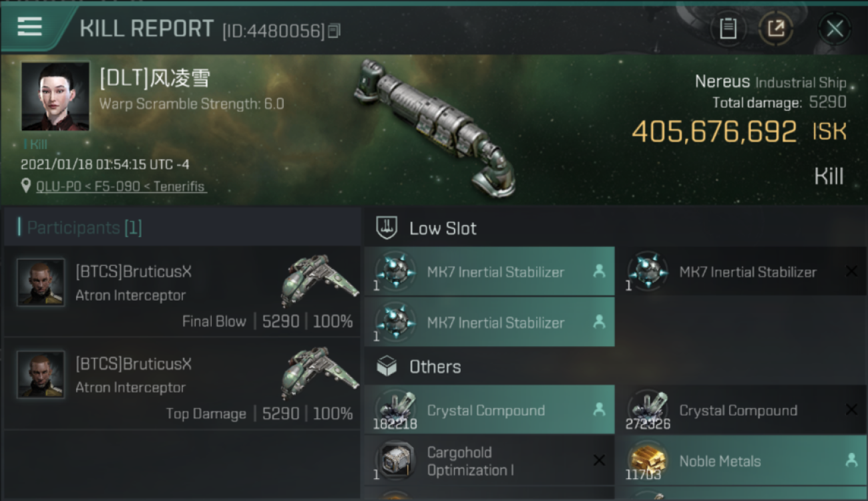Click the clipboard notes icon in header

[728, 29]
